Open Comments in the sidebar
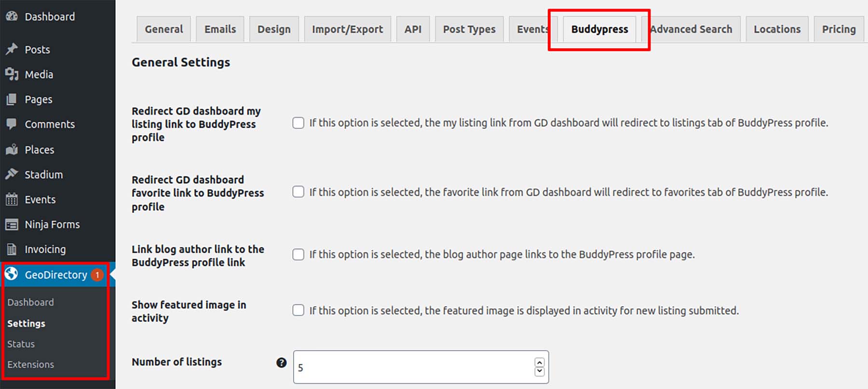 (x=50, y=124)
